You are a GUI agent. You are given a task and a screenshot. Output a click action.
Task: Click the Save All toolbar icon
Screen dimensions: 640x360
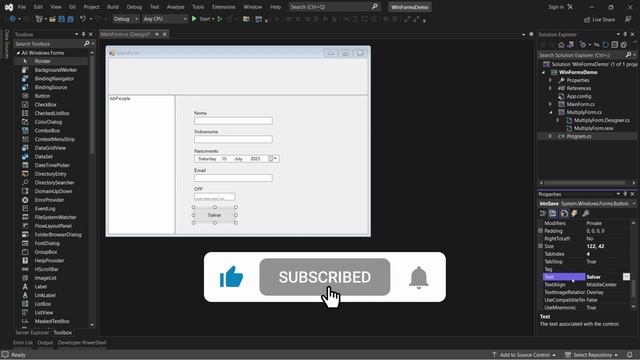70,19
